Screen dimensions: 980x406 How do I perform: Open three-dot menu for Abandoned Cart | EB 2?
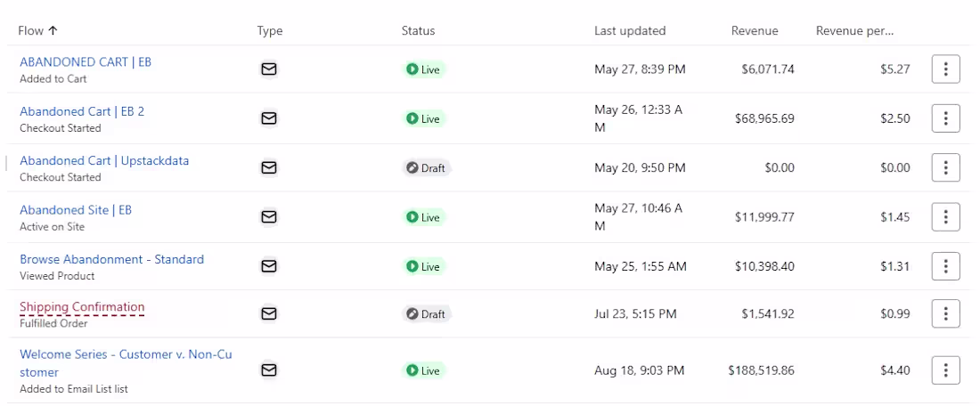(x=945, y=118)
